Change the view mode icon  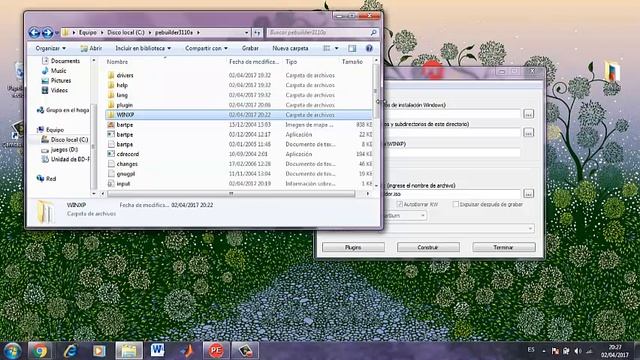point(327,48)
